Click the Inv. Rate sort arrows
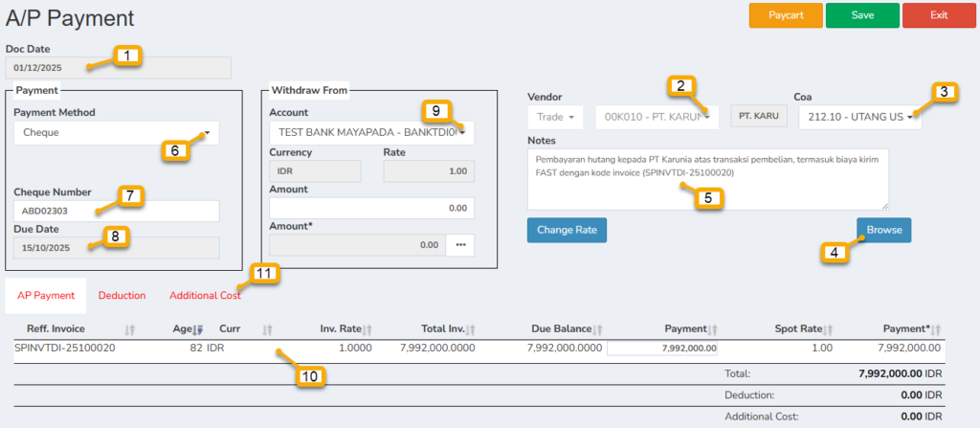 (367, 329)
